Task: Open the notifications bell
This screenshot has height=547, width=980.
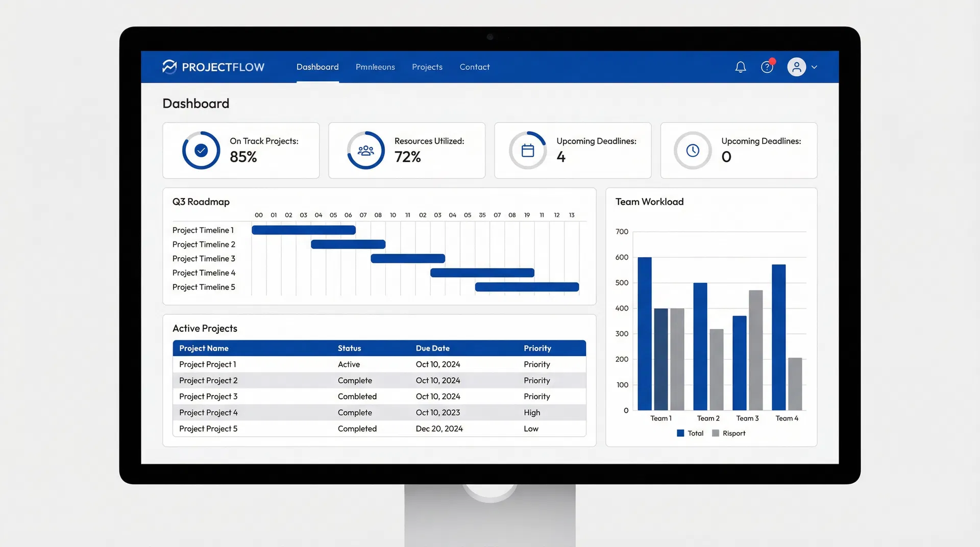Action: (x=741, y=67)
